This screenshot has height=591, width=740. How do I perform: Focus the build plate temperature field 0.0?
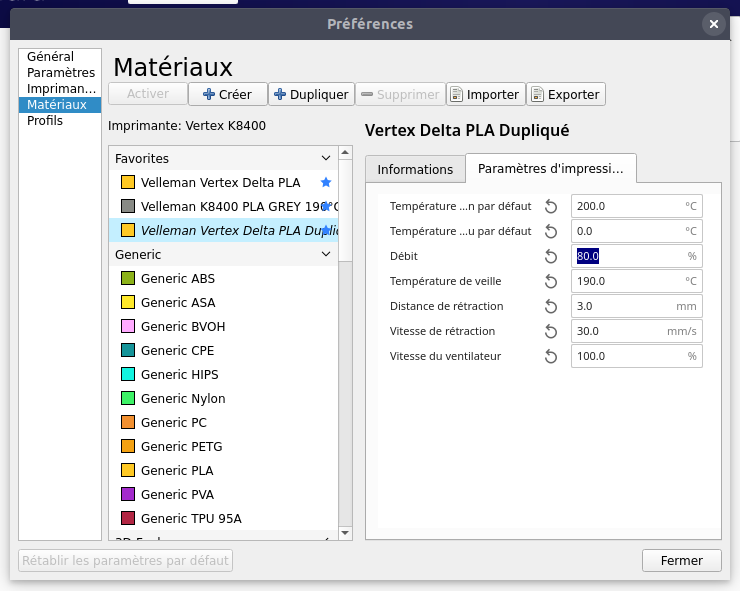[637, 231]
